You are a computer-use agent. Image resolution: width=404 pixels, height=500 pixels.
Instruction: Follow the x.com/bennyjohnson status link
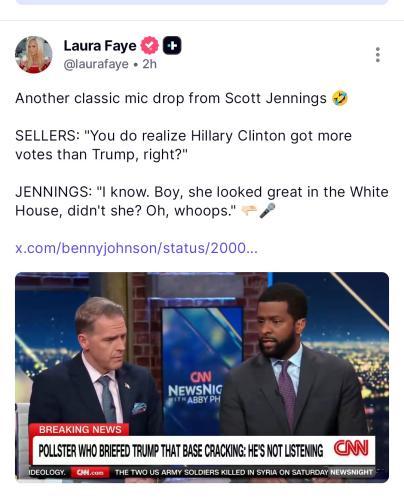137,248
